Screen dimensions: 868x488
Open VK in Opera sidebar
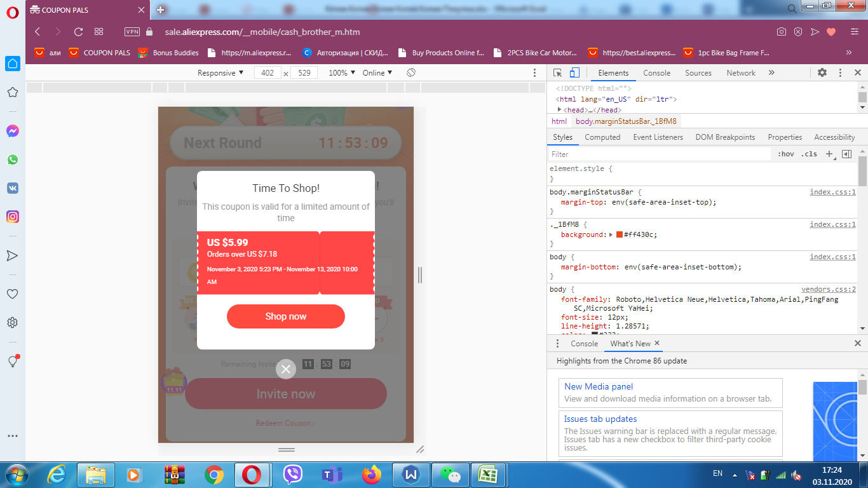coord(13,188)
